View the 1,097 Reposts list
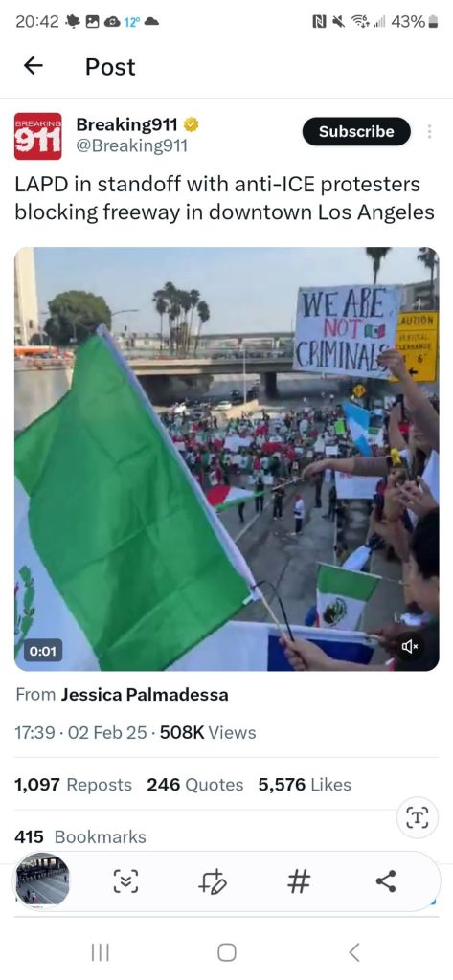453x980 pixels. coord(73,785)
